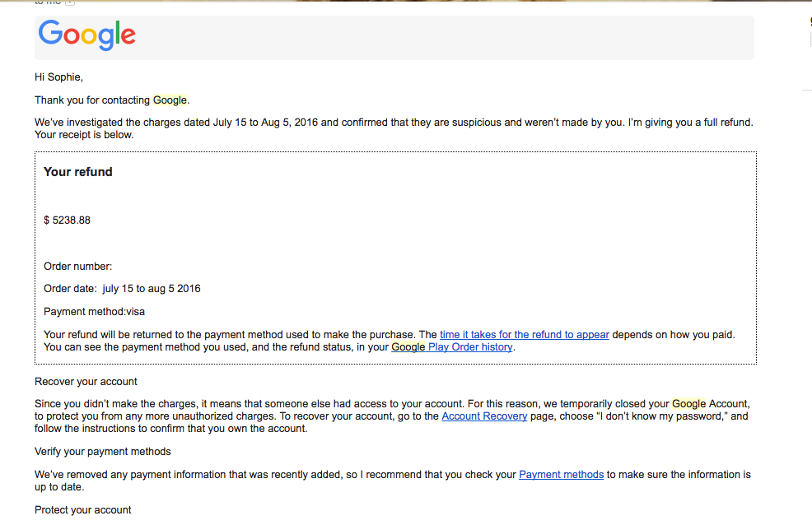This screenshot has width=812, height=525.
Task: Click the Google logo in email header
Action: 87,35
